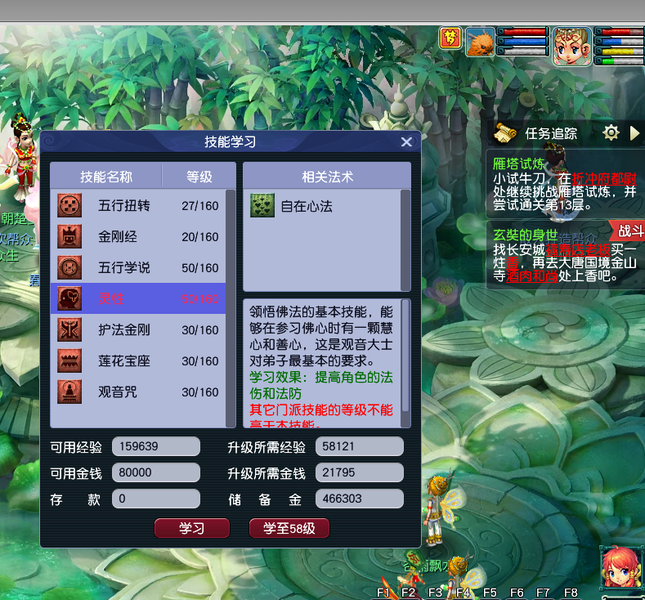The width and height of the screenshot is (645, 600).
Task: Click the related spells panel scrollbar
Action: pyautogui.click(x=405, y=240)
